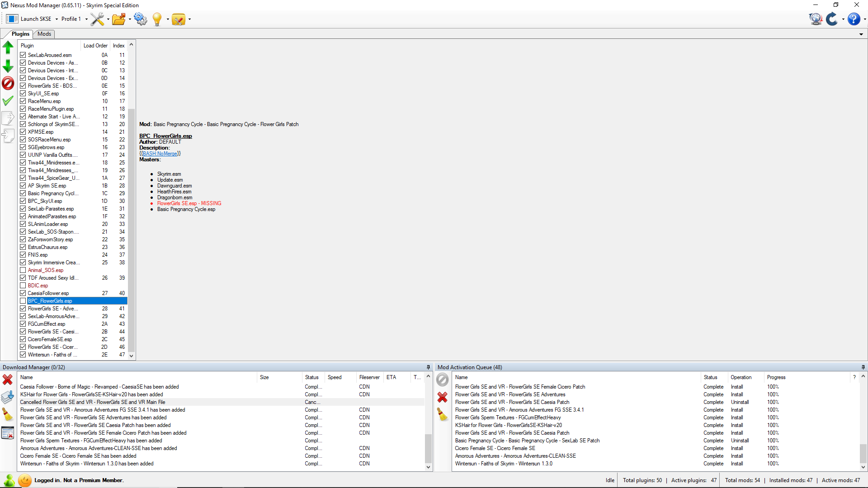
Task: Sort downloads by Status column header
Action: [312, 377]
